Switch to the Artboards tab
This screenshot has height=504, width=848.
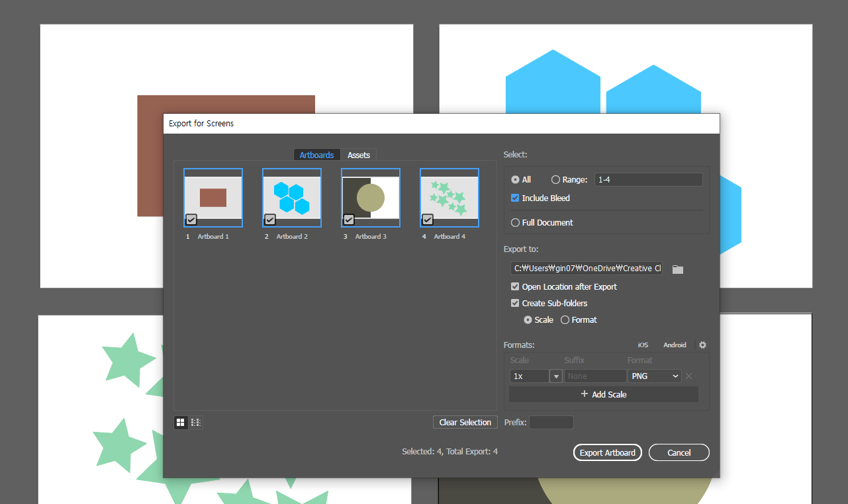click(x=316, y=155)
